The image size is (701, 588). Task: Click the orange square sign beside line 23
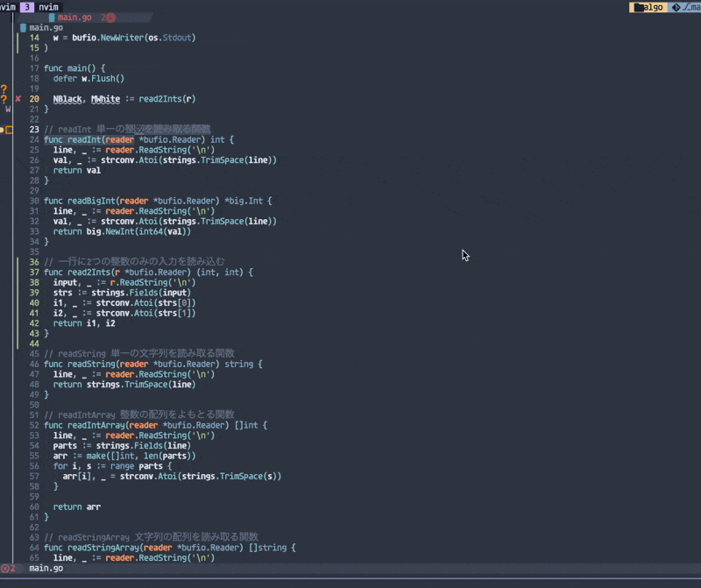pyautogui.click(x=9, y=130)
